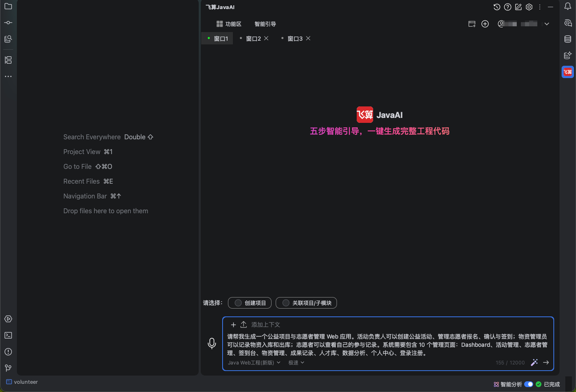Switch to the 窗口1 tab
The height and width of the screenshot is (392, 576).
click(x=217, y=39)
